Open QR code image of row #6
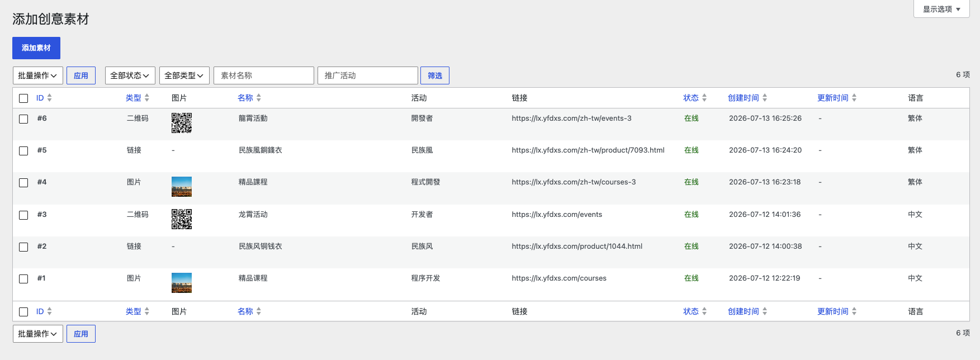Image resolution: width=980 pixels, height=360 pixels. tap(182, 123)
